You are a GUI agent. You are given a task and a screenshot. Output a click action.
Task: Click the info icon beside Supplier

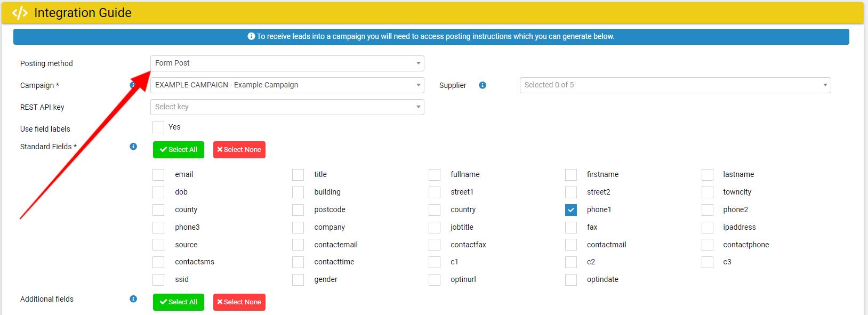click(x=483, y=85)
